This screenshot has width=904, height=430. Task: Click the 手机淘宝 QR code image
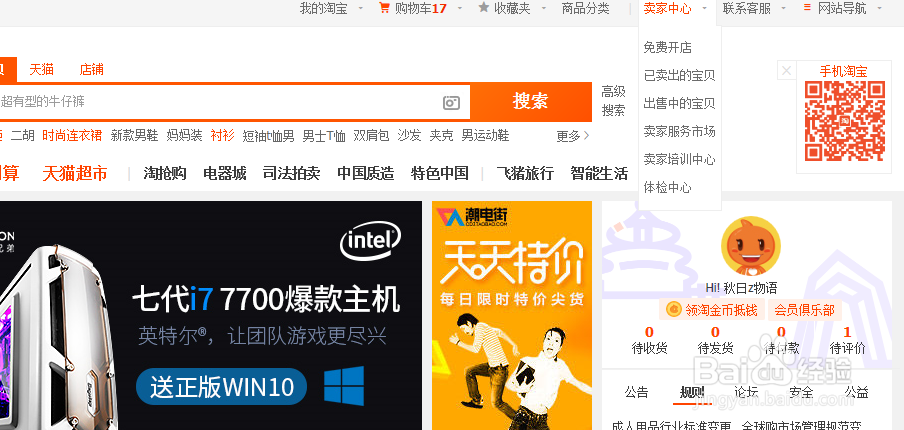845,120
